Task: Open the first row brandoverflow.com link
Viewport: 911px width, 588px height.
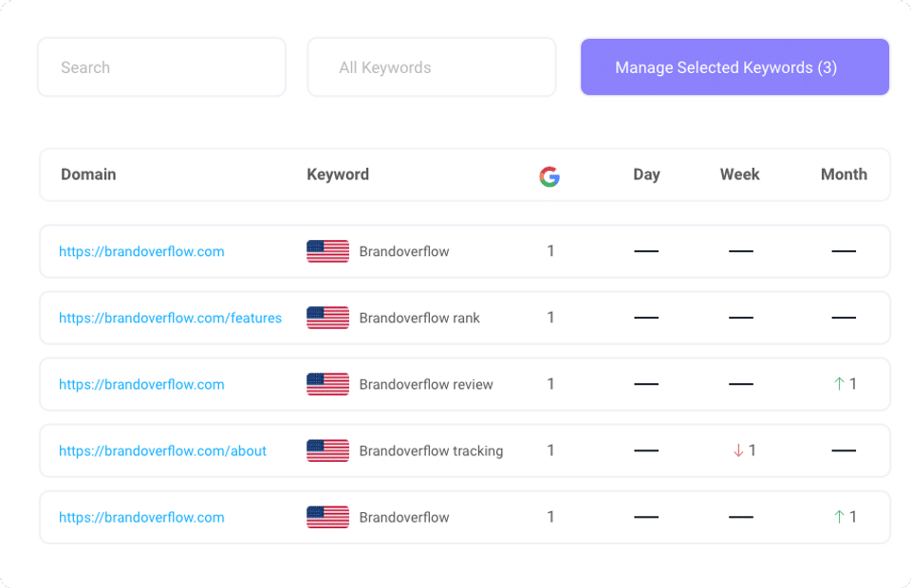Action: (x=141, y=251)
